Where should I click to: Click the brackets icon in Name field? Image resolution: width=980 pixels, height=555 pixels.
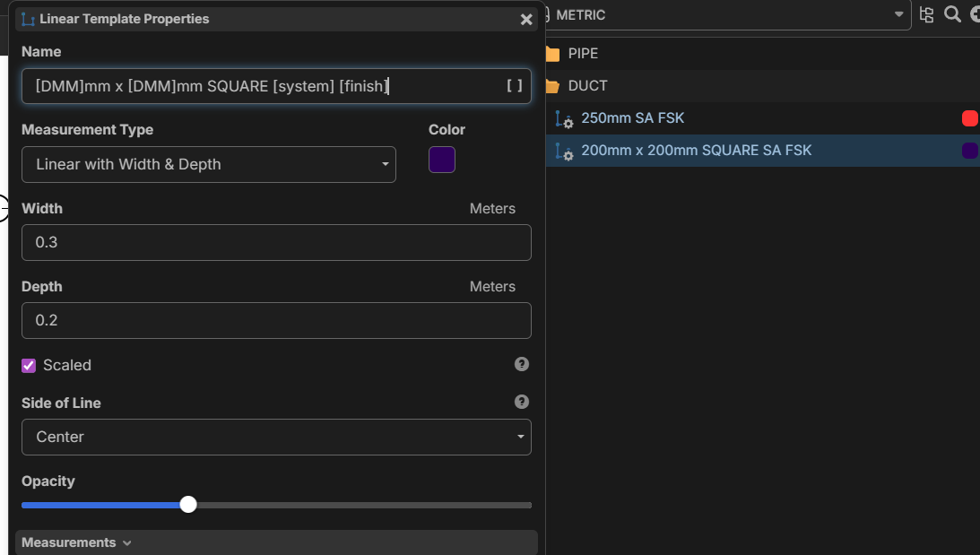tap(515, 86)
